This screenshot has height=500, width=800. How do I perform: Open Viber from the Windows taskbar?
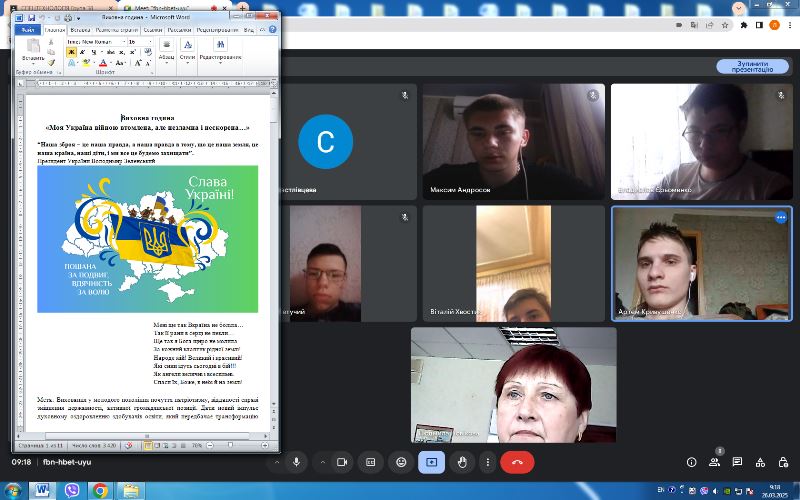tap(71, 490)
